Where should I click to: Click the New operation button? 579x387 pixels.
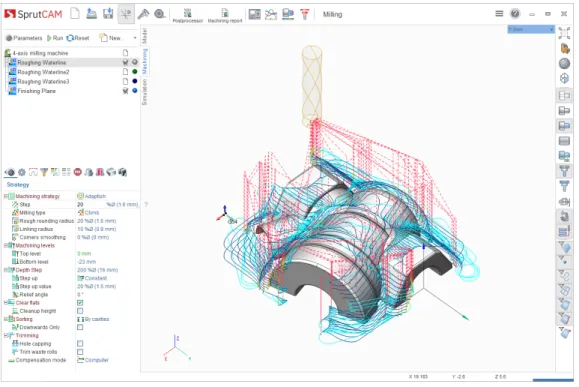[x=110, y=38]
